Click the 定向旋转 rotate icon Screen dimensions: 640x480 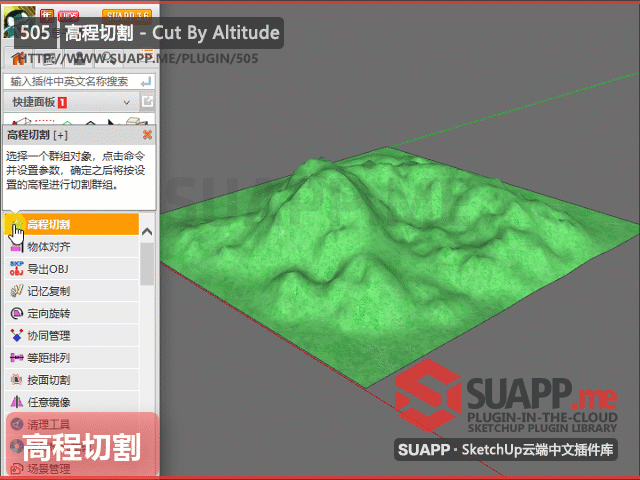16,313
